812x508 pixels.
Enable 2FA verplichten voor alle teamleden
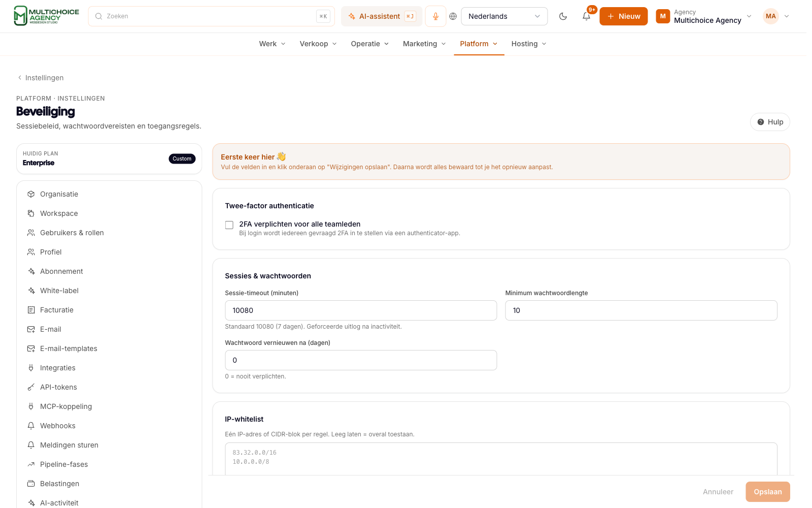229,225
